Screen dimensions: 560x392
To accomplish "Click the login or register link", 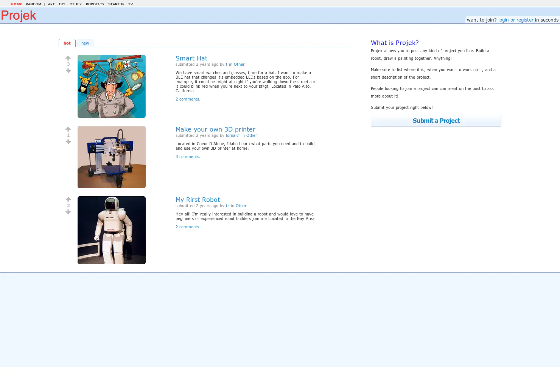I will pos(516,20).
